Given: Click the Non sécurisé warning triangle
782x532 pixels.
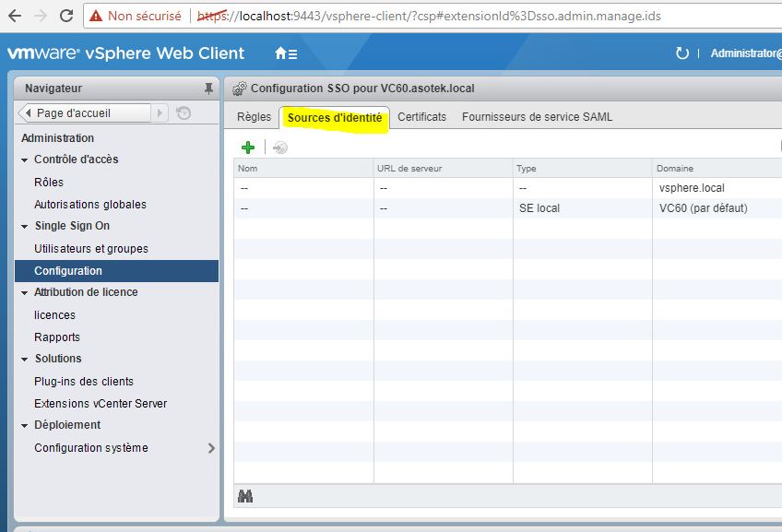Looking at the screenshot, I should pyautogui.click(x=96, y=16).
